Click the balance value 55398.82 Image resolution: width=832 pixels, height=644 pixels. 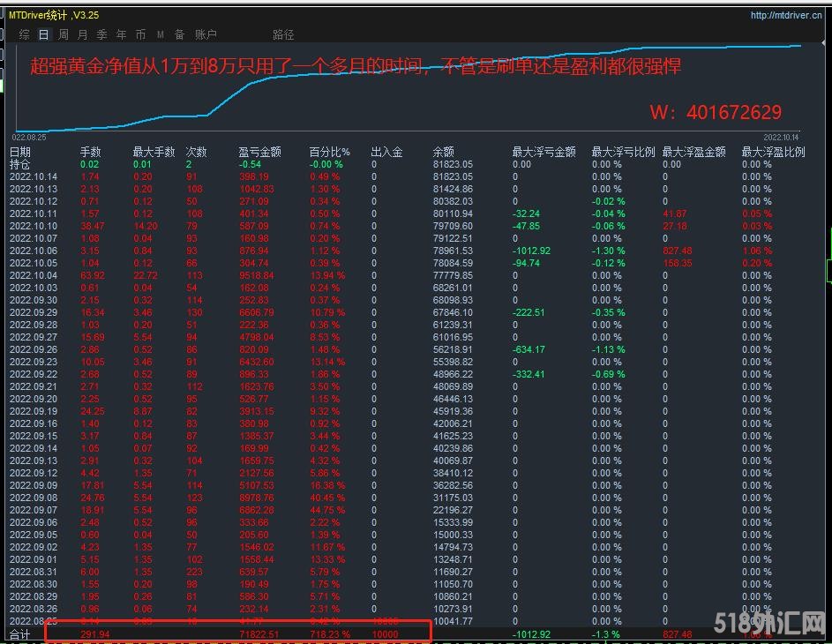click(453, 362)
